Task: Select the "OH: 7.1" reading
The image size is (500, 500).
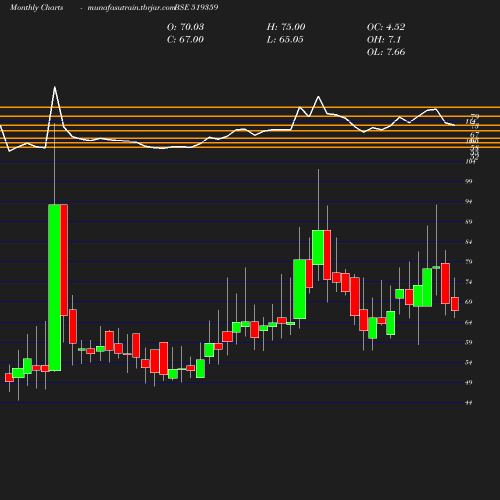Action: point(384,39)
